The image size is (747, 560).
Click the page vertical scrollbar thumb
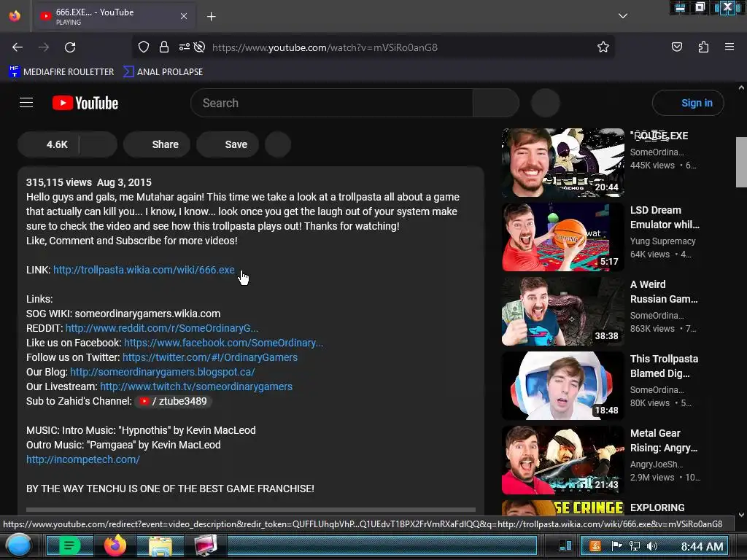tap(741, 162)
